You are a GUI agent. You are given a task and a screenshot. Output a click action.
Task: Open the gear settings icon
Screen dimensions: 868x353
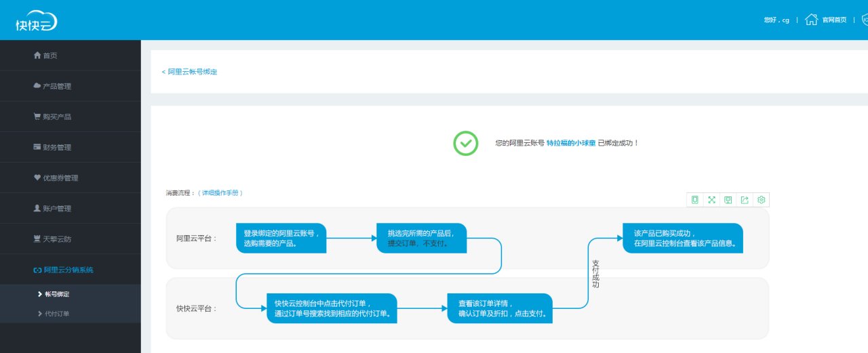[761, 200]
